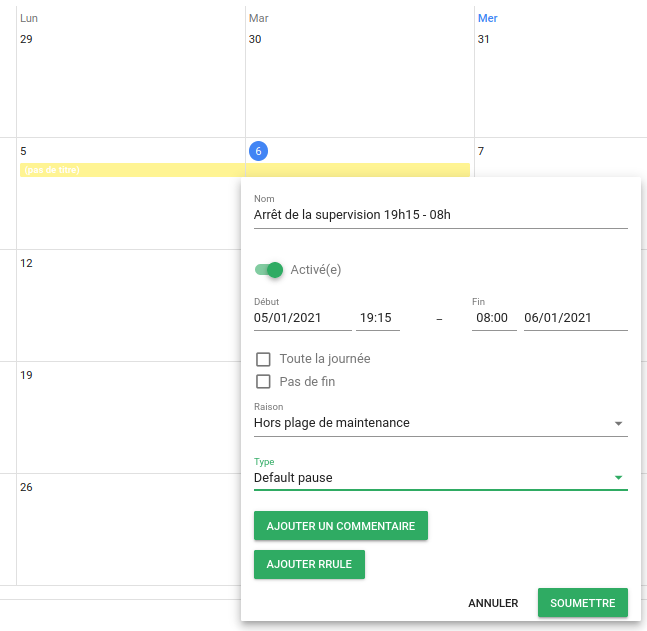Cancel with the Annuler button
Viewport: 647px width, 631px height.
pyautogui.click(x=493, y=603)
